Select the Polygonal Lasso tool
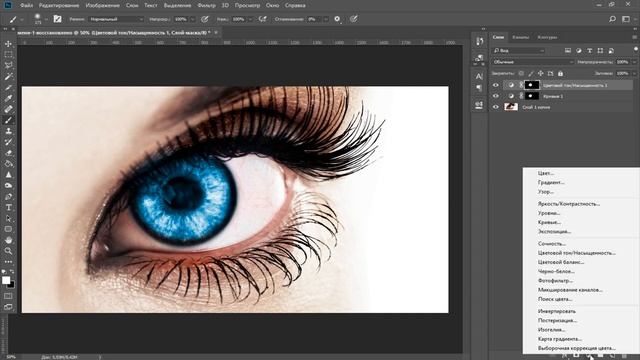640x360 pixels. (x=8, y=65)
